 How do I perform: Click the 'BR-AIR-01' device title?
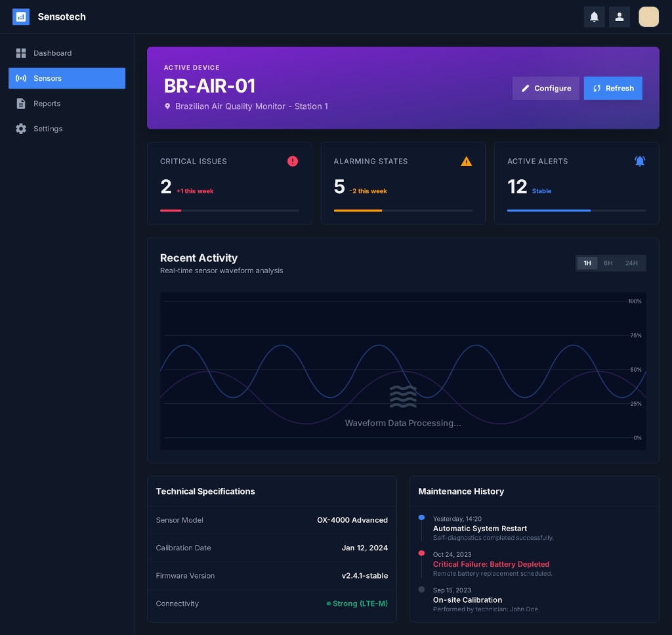pos(209,86)
